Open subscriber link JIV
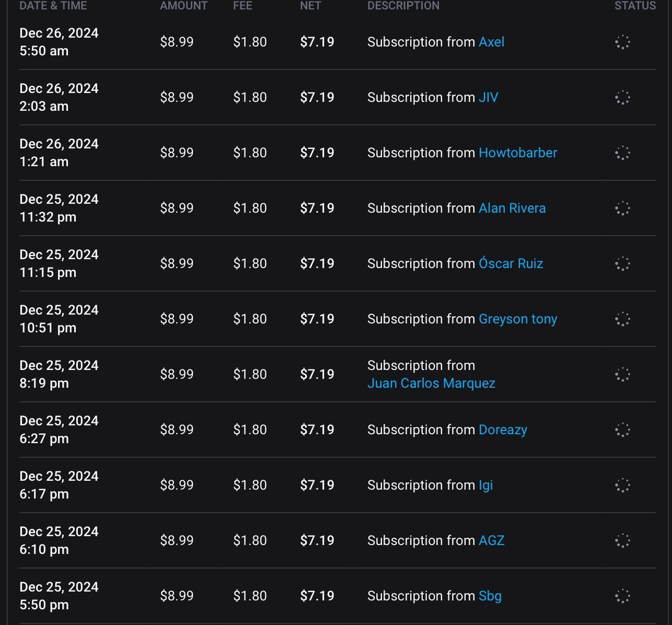Viewport: 672px width, 625px height. click(x=488, y=97)
